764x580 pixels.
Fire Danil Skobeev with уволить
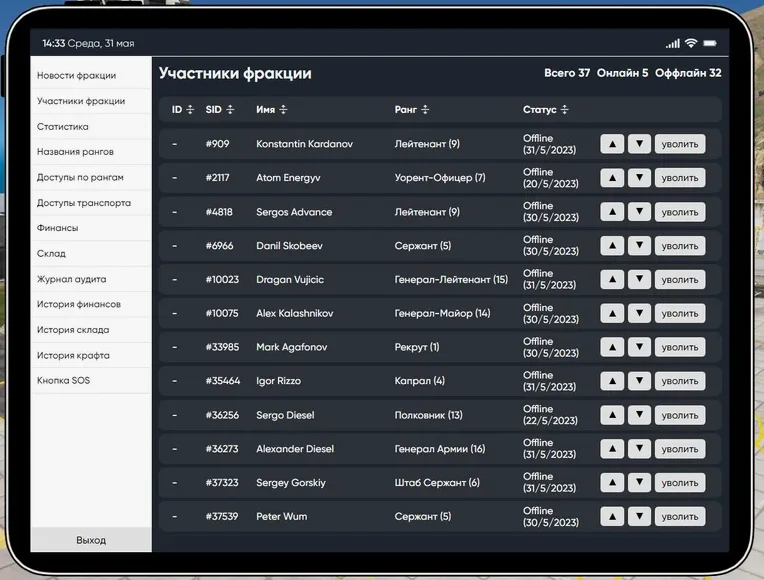point(680,246)
